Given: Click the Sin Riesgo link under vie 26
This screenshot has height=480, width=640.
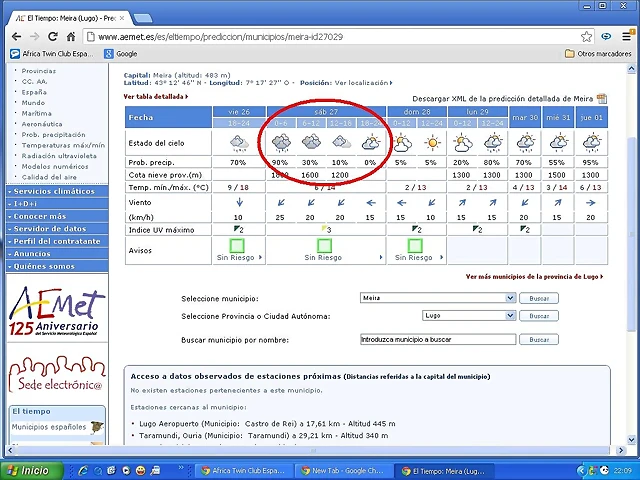Looking at the screenshot, I should pos(236,258).
